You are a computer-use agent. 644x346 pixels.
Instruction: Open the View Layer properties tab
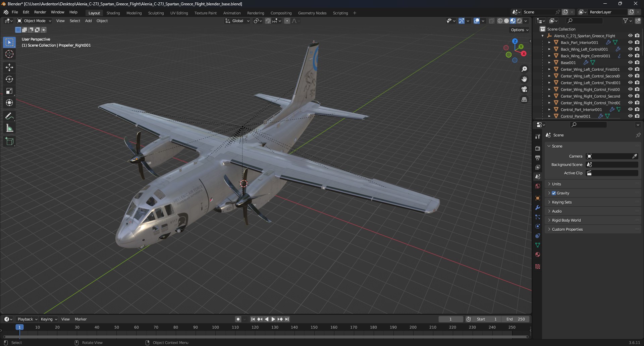coord(538,167)
